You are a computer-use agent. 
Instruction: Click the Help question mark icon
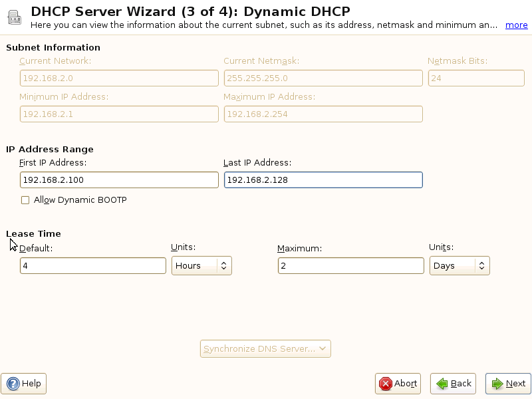13,384
